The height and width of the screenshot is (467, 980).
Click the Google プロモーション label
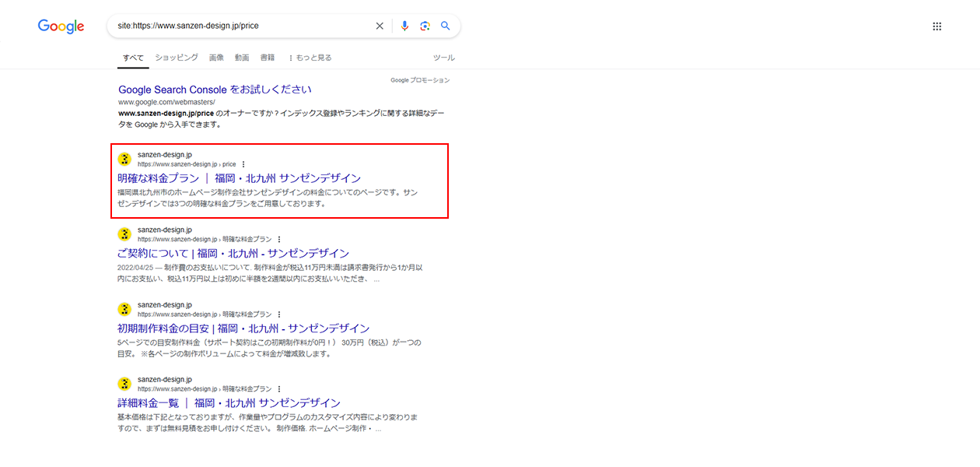tap(420, 80)
